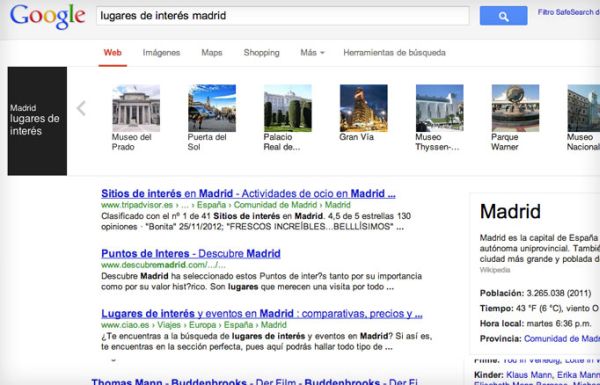Open the Klaus Mann link
Image resolution: width=600 pixels, height=385 pixels.
(x=529, y=375)
